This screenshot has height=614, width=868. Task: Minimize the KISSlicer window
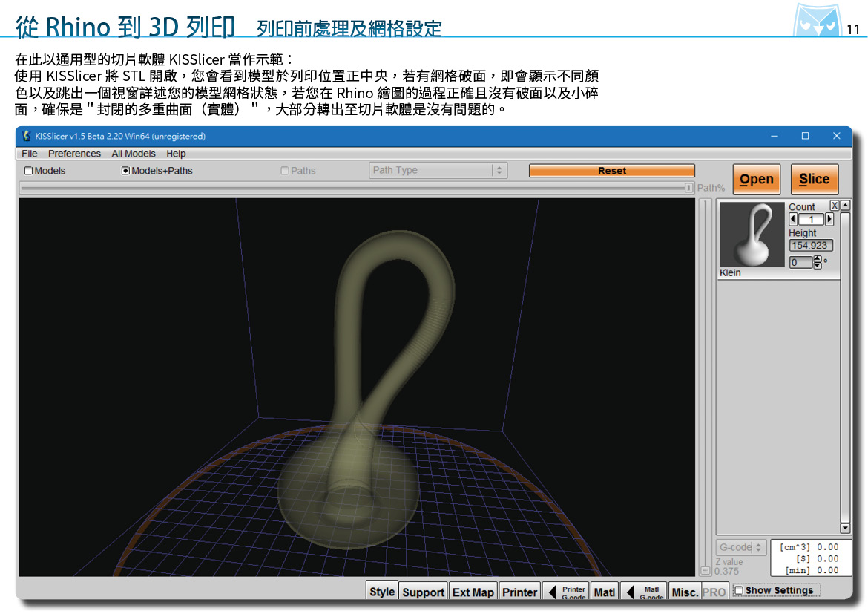click(x=775, y=136)
